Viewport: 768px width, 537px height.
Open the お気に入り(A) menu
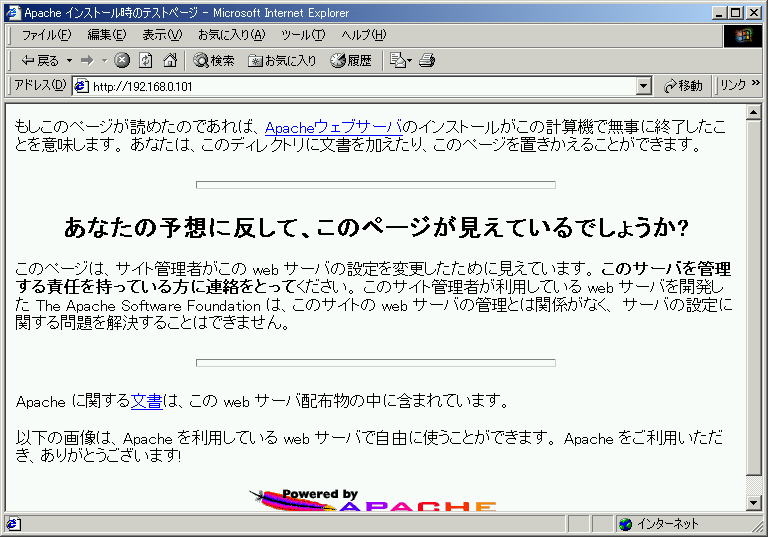[231, 35]
